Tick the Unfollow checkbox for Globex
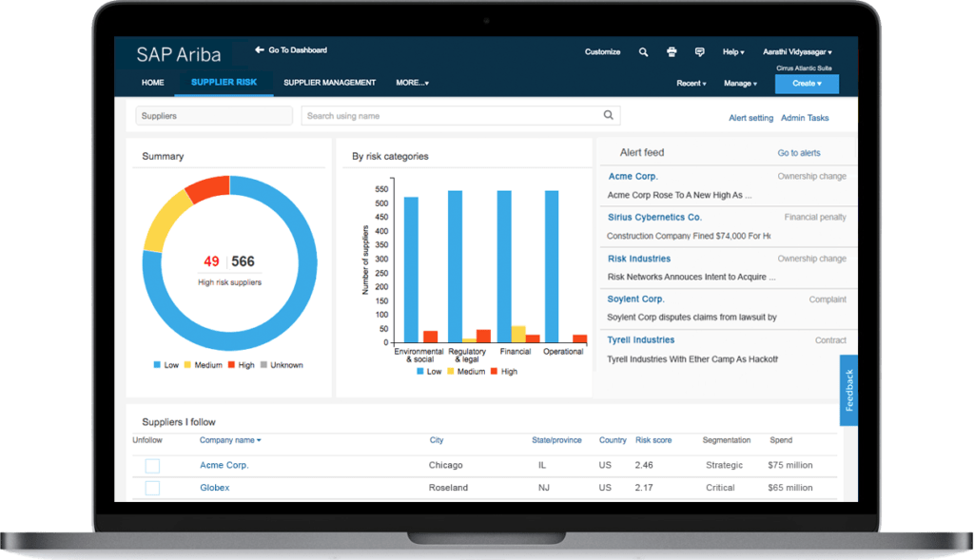Screen dimensions: 974x560 pos(152,488)
